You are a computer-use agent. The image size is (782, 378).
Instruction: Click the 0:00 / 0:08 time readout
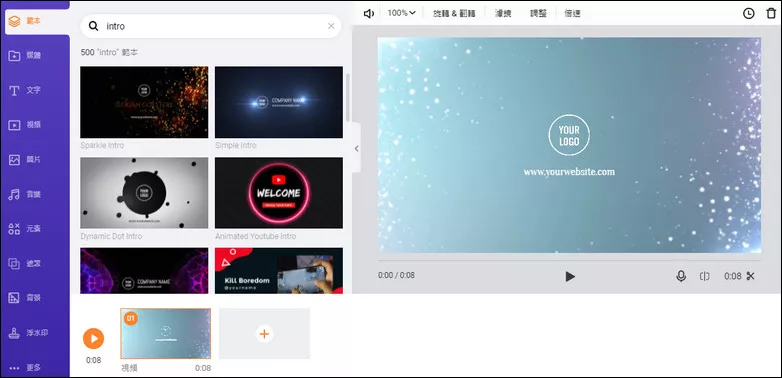pos(396,275)
